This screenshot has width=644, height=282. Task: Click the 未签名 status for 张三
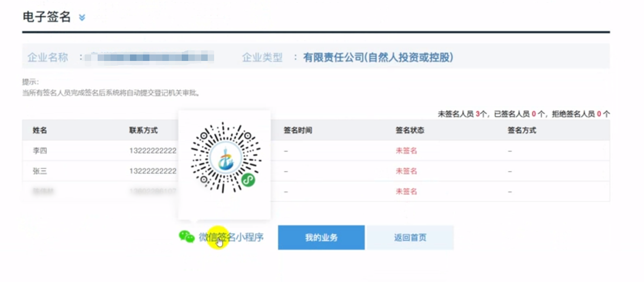[x=406, y=171]
